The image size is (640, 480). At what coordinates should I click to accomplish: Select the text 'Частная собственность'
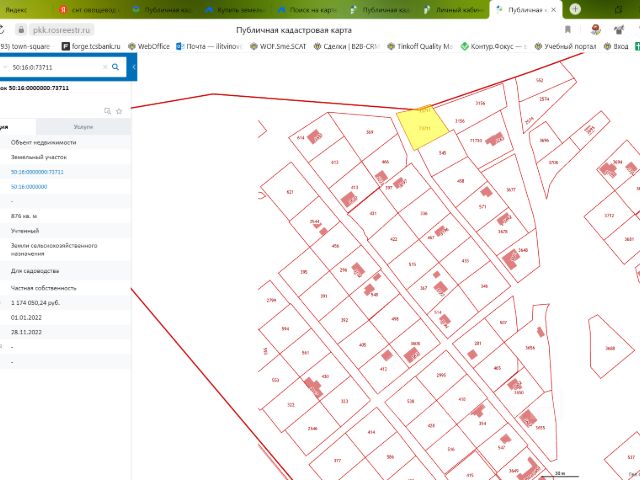44,288
